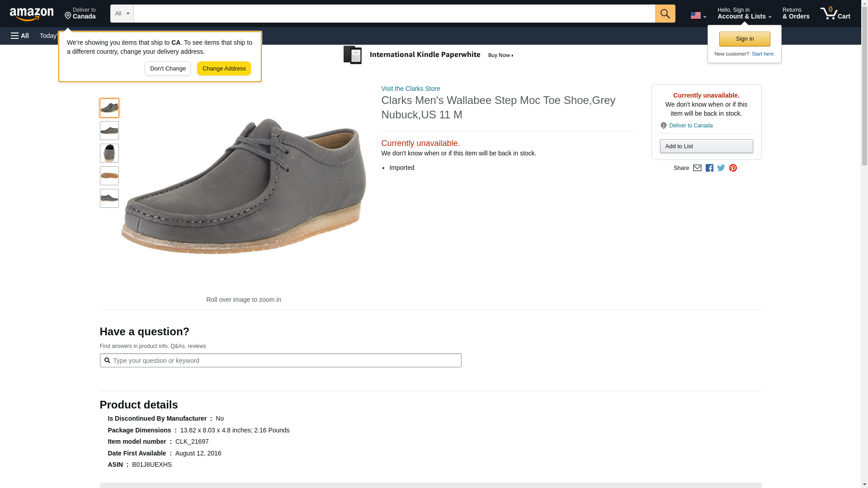
Task: Expand the US flag language selector
Action: tap(698, 15)
